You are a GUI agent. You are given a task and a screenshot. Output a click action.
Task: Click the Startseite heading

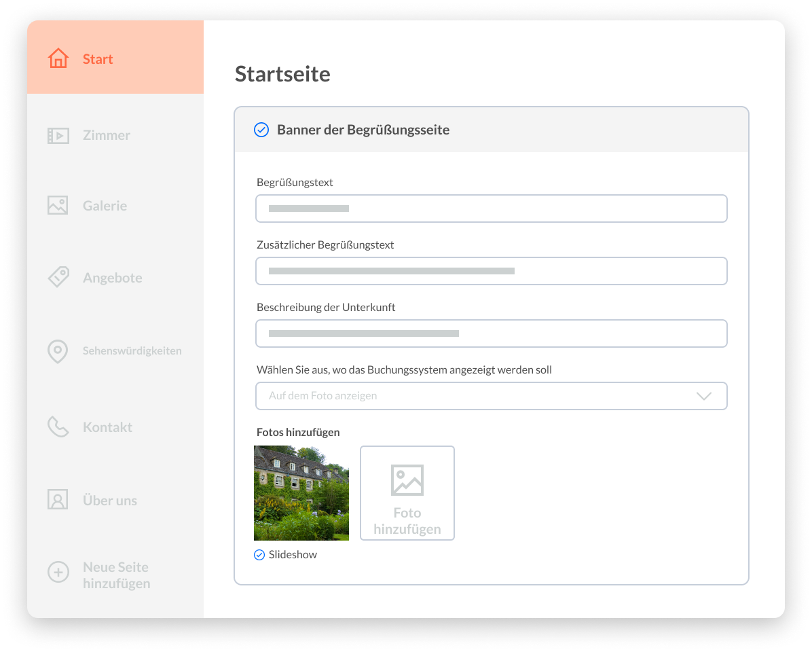click(x=282, y=73)
